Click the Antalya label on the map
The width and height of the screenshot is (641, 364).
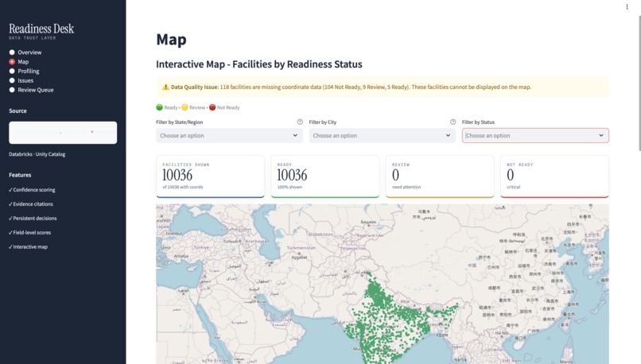(181, 256)
